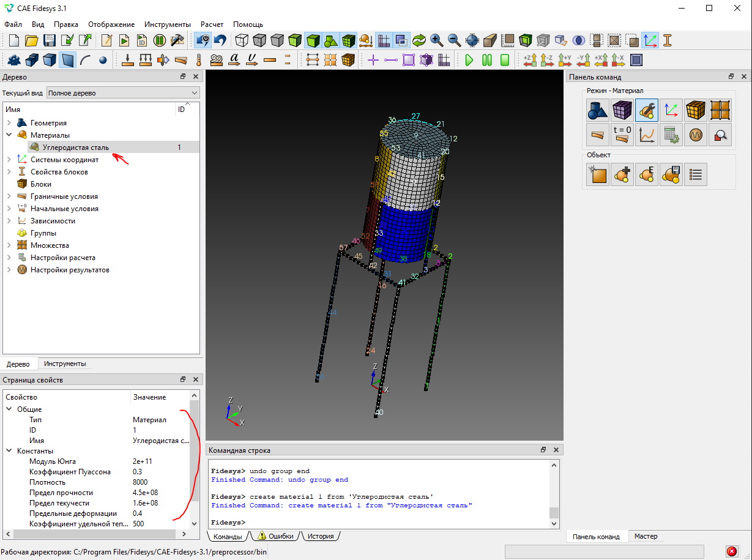The width and height of the screenshot is (752, 560).
Task: Switch to the Ошибки tab
Action: coord(275,536)
